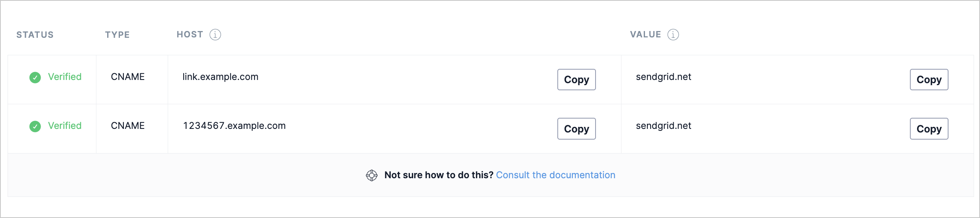Copy sendgrid.net value in second row

click(x=929, y=129)
